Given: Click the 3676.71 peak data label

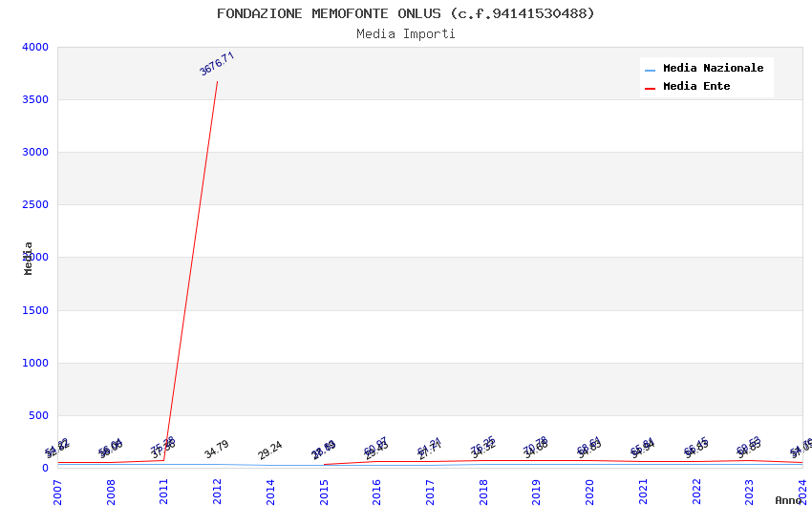Looking at the screenshot, I should 217,64.
